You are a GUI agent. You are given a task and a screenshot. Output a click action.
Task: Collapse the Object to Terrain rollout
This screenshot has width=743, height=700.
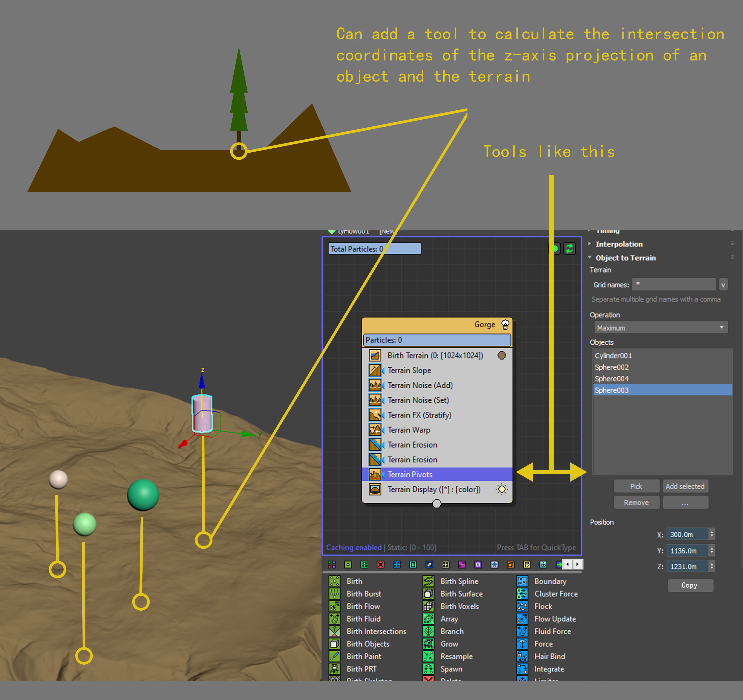[625, 258]
